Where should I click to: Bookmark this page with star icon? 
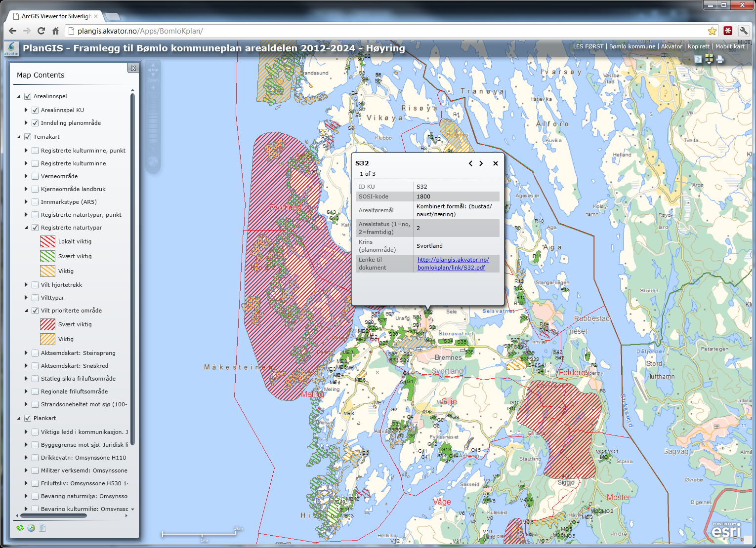click(x=712, y=31)
